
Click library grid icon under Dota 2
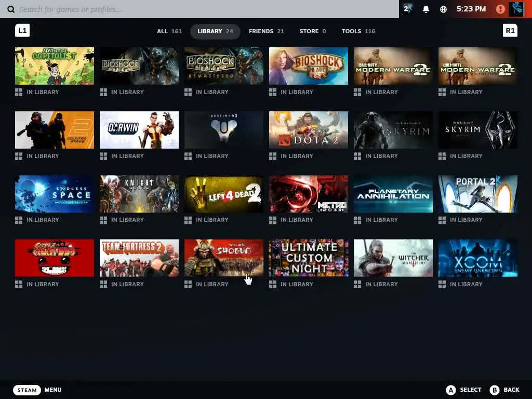273,156
